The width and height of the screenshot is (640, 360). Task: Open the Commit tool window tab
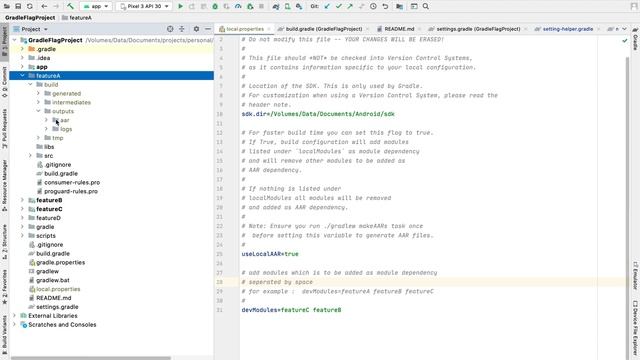click(x=4, y=82)
